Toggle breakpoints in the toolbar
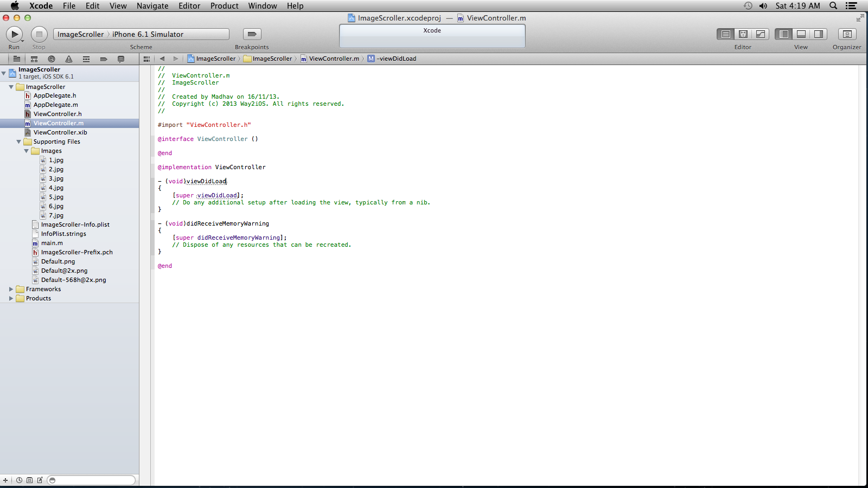The height and width of the screenshot is (488, 868). click(x=252, y=34)
